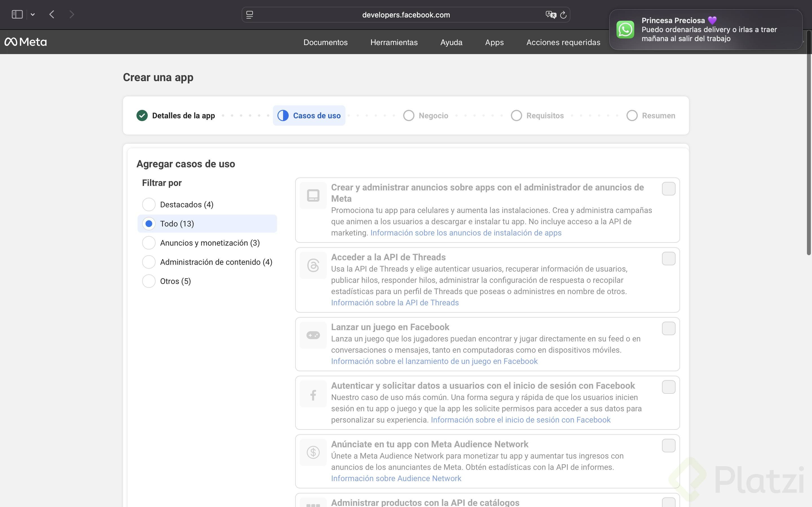This screenshot has height=507, width=812.
Task: Open the Herramientas menu
Action: (x=394, y=42)
